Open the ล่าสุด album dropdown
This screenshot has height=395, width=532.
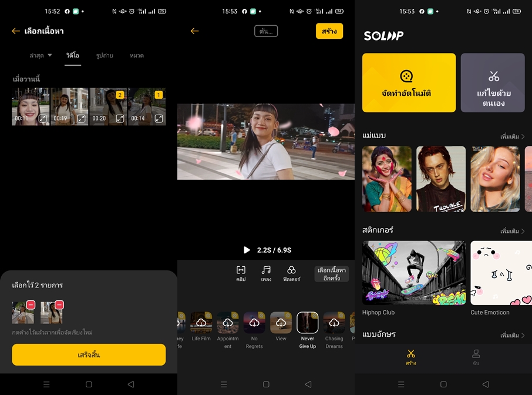point(41,55)
